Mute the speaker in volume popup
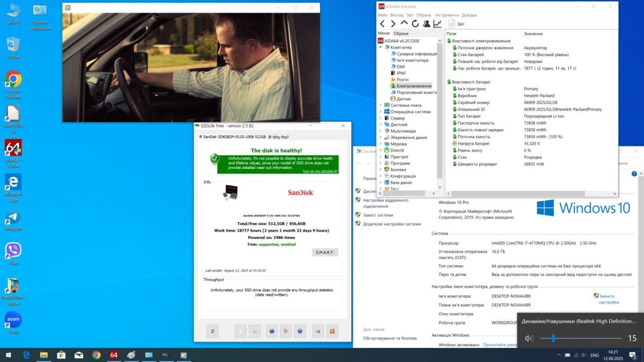 529,338
